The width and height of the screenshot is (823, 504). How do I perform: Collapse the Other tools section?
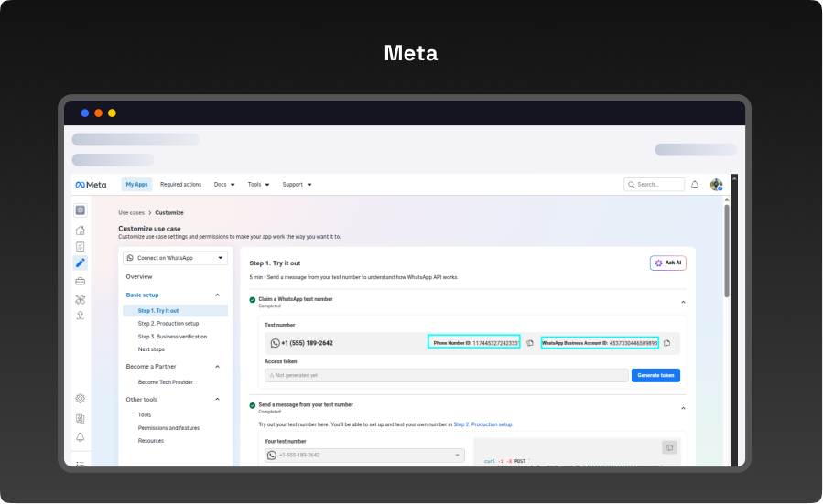coord(217,399)
